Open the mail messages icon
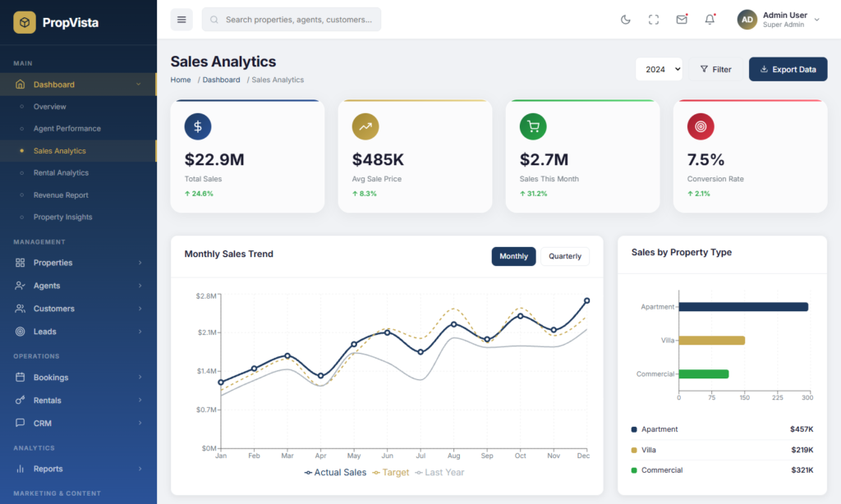The width and height of the screenshot is (841, 504). 682,20
